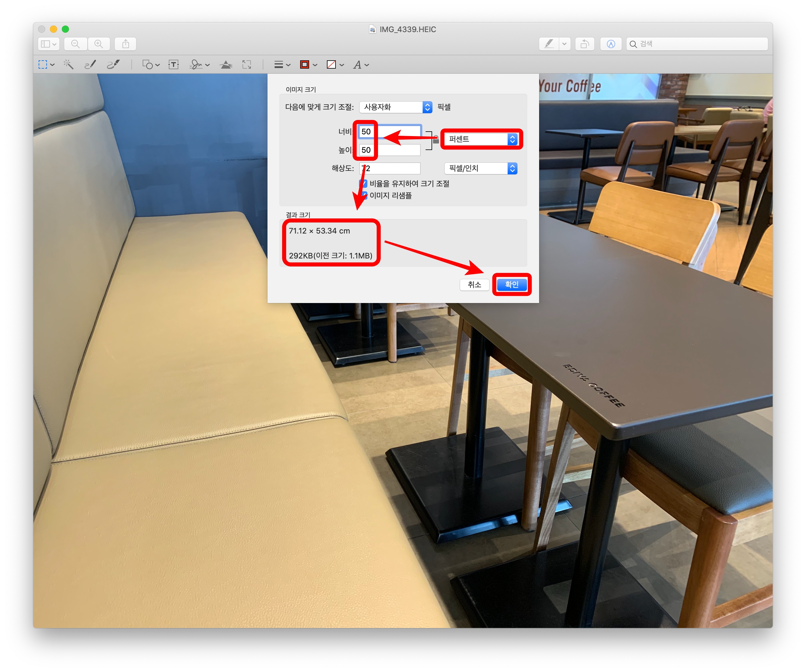Click the Rotate icon in toolbar
Image resolution: width=806 pixels, height=672 pixels.
[x=585, y=44]
